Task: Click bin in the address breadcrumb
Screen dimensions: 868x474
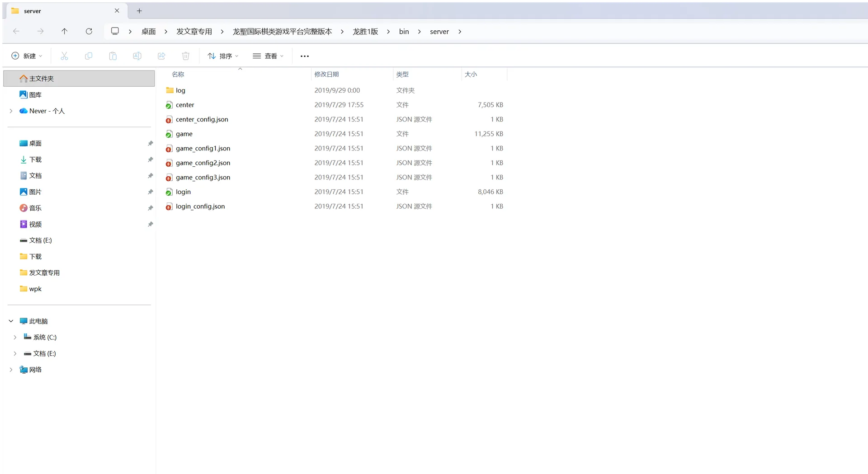Action: pos(404,32)
